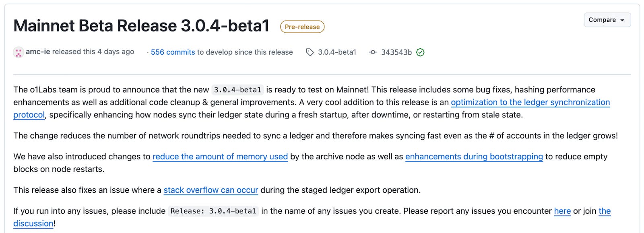The width and height of the screenshot is (644, 233).
Task: Click the Mainnet Beta Release 3.0.4-beta1 title
Action: (141, 26)
